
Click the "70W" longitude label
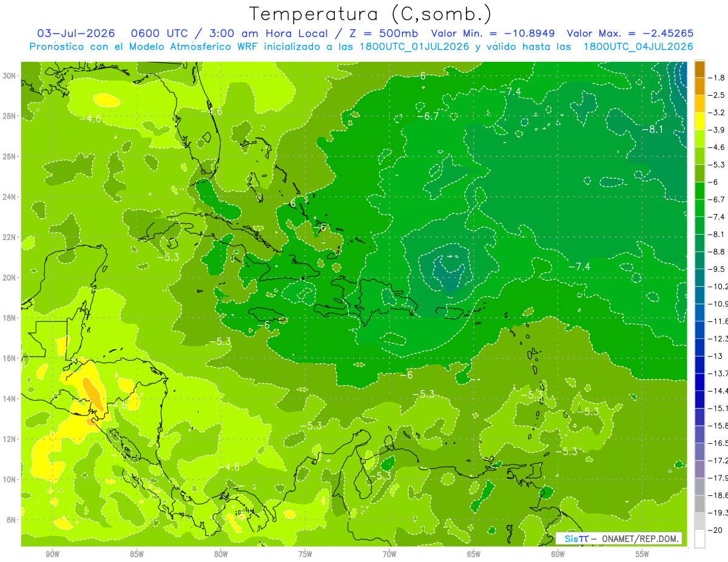coord(389,554)
